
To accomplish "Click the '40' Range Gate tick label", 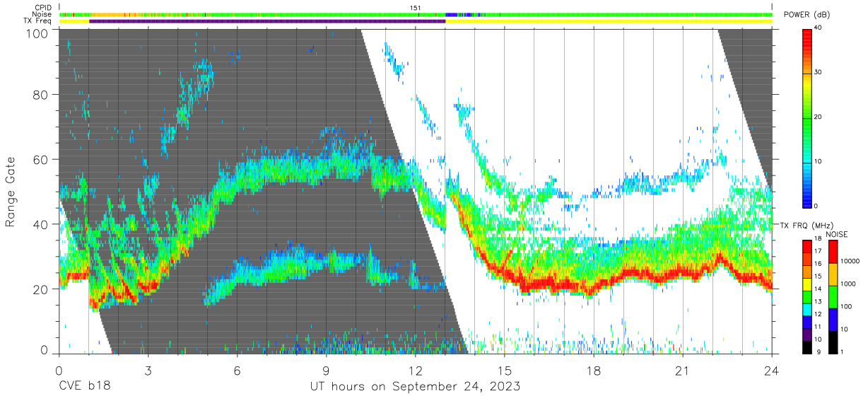I will [41, 225].
